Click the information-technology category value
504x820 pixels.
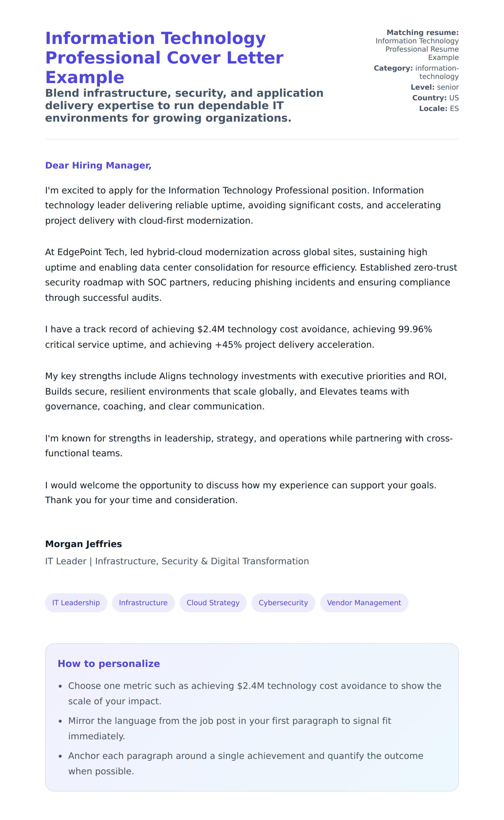pyautogui.click(x=437, y=72)
